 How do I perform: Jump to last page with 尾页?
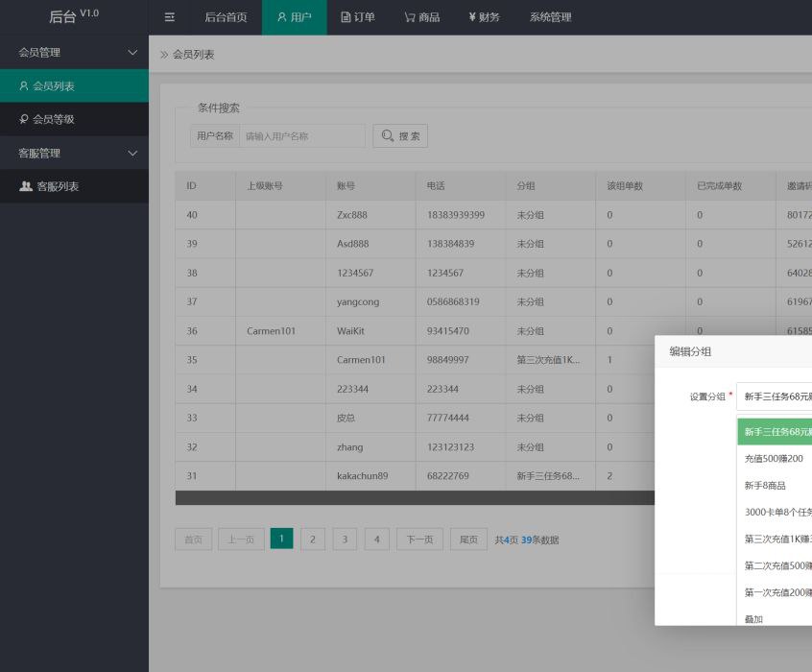(467, 540)
